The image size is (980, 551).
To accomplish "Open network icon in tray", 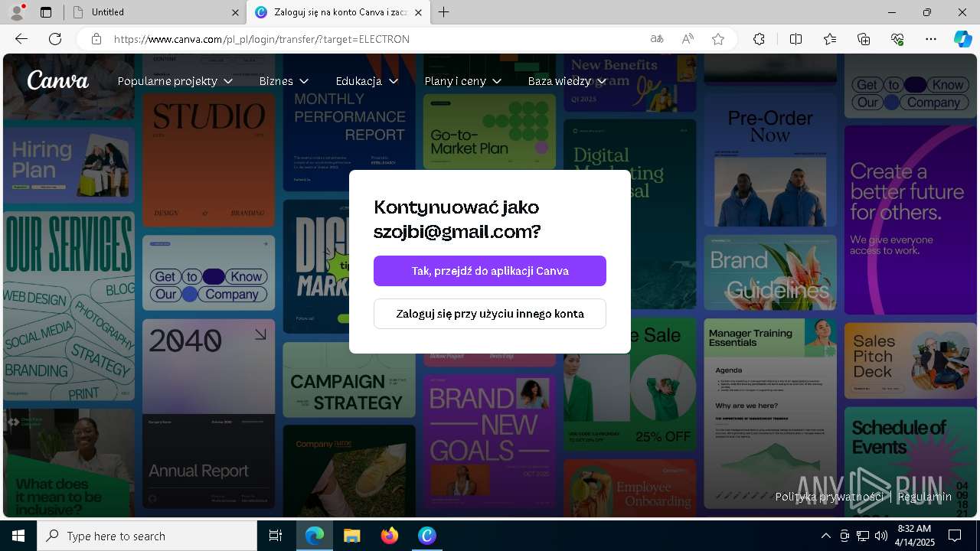I will (x=863, y=536).
